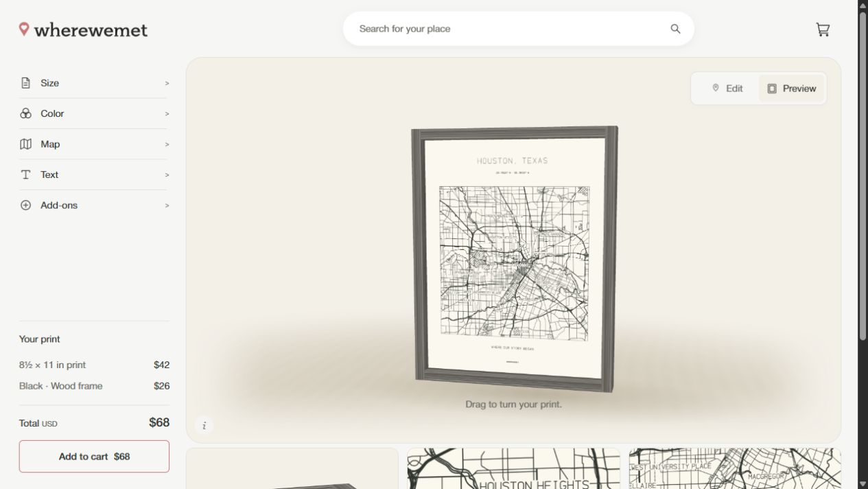This screenshot has width=868, height=489.
Task: Click the Search for your place field
Action: tap(518, 29)
